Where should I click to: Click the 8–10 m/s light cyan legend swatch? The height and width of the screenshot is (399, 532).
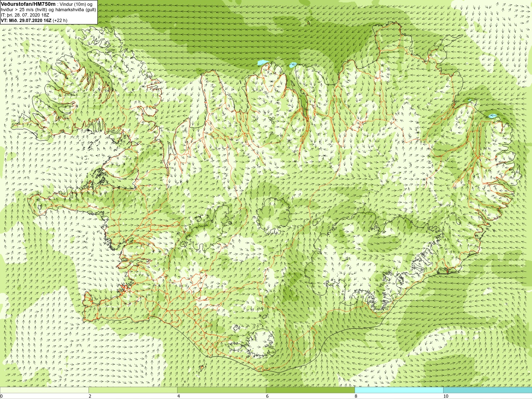point(399,390)
